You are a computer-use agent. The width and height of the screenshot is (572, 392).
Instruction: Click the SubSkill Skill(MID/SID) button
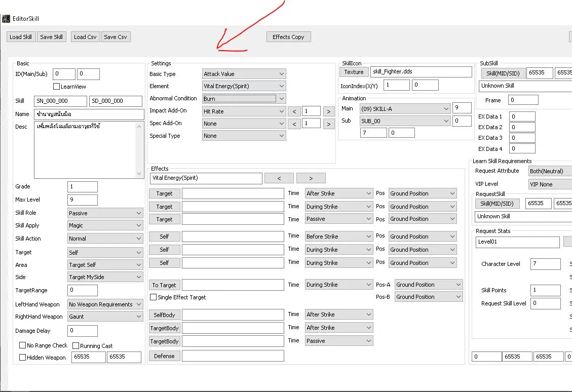tap(503, 73)
